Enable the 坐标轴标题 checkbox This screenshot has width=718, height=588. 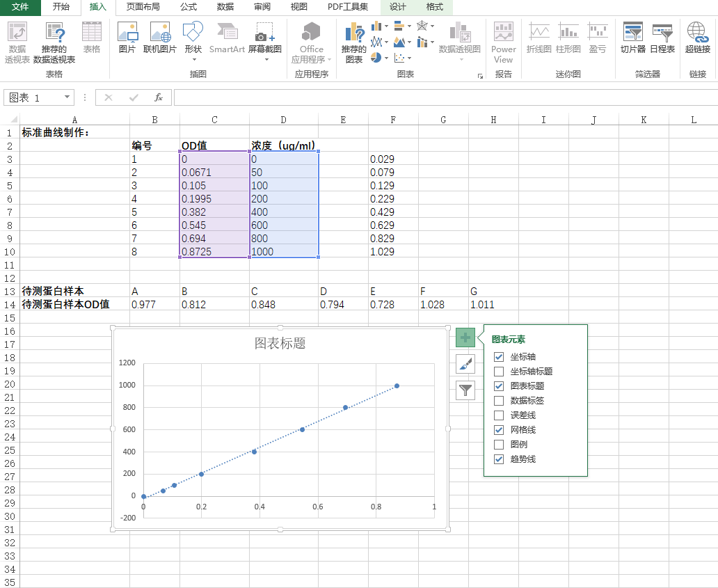click(x=499, y=372)
